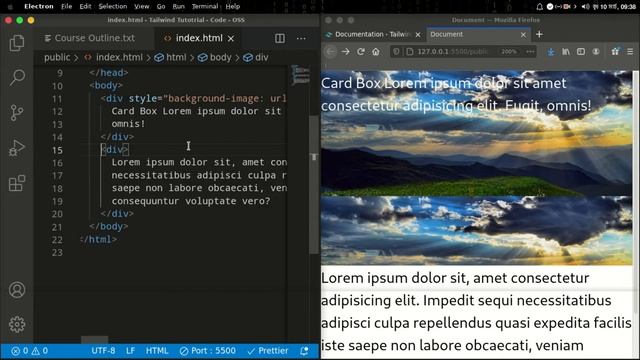
Task: Open the Manage gear menu
Action: point(17,324)
